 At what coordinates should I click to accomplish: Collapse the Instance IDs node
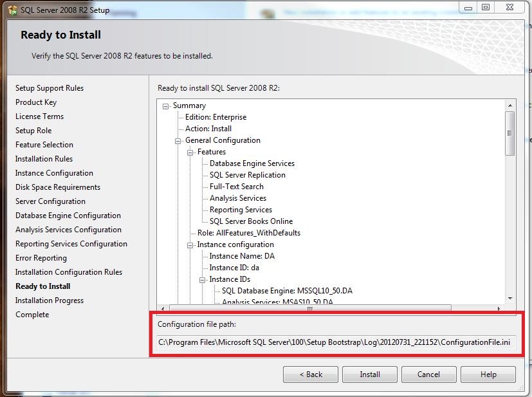203,279
